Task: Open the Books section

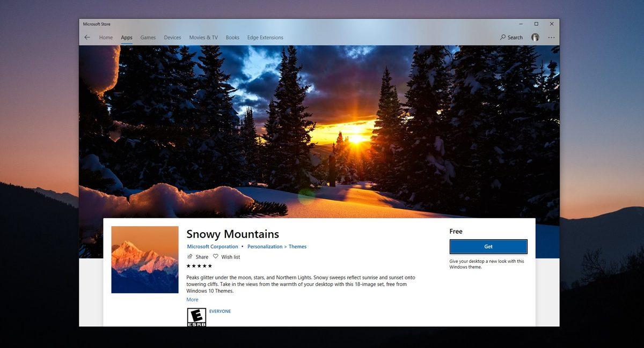Action: [x=232, y=37]
